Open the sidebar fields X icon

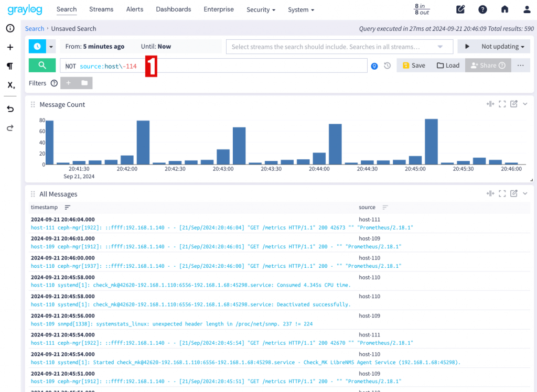click(10, 85)
